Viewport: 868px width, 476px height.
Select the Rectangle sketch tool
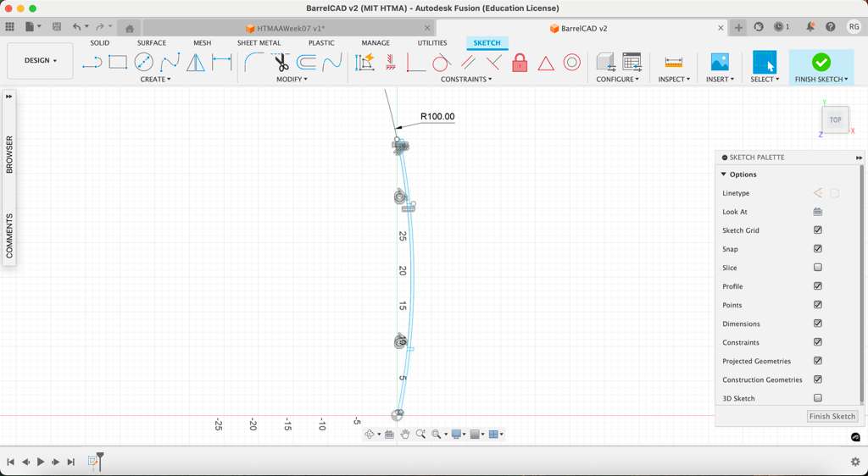coord(118,62)
